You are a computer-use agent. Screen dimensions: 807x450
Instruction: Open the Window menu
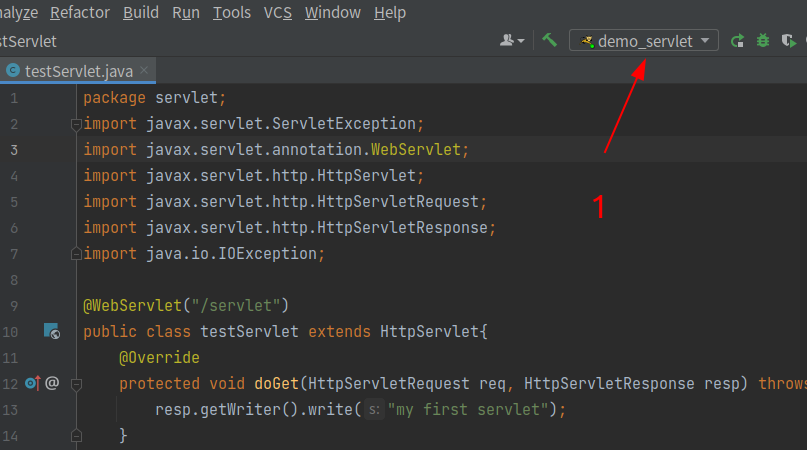point(332,12)
